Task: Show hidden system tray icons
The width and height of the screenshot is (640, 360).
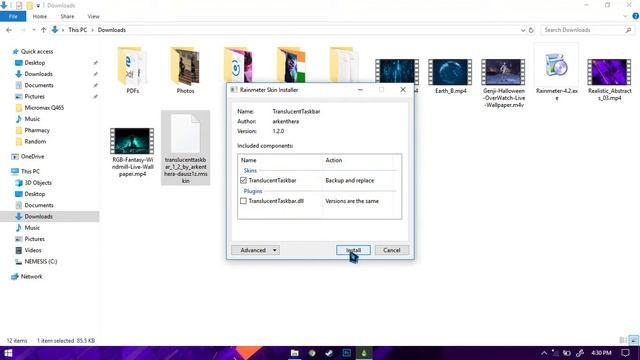Action: click(x=544, y=353)
